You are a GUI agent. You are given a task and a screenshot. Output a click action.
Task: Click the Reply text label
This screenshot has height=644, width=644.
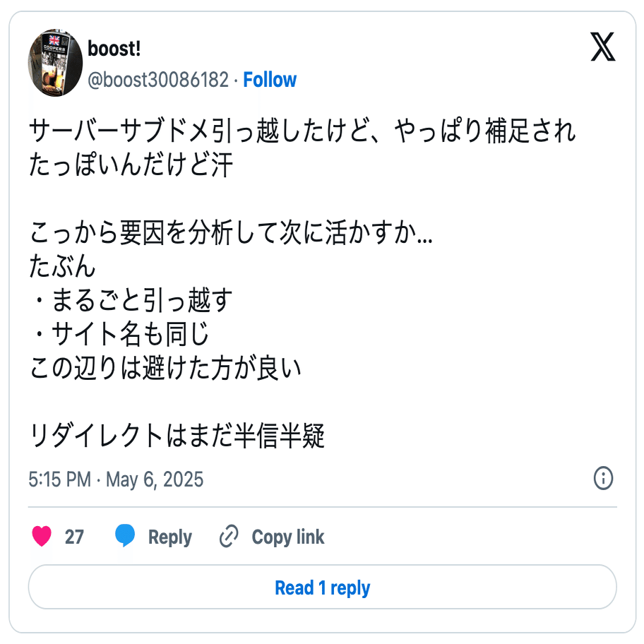click(169, 537)
